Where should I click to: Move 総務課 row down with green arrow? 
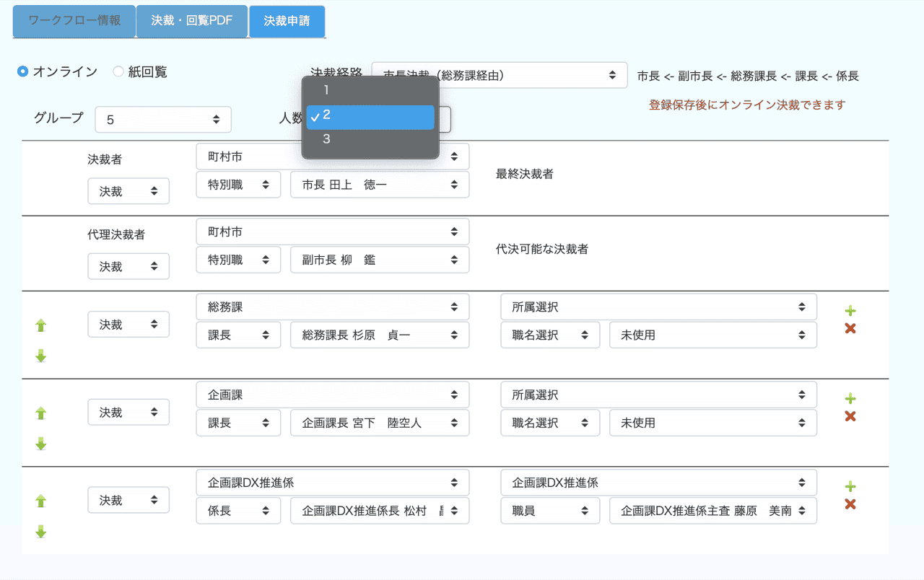point(41,356)
